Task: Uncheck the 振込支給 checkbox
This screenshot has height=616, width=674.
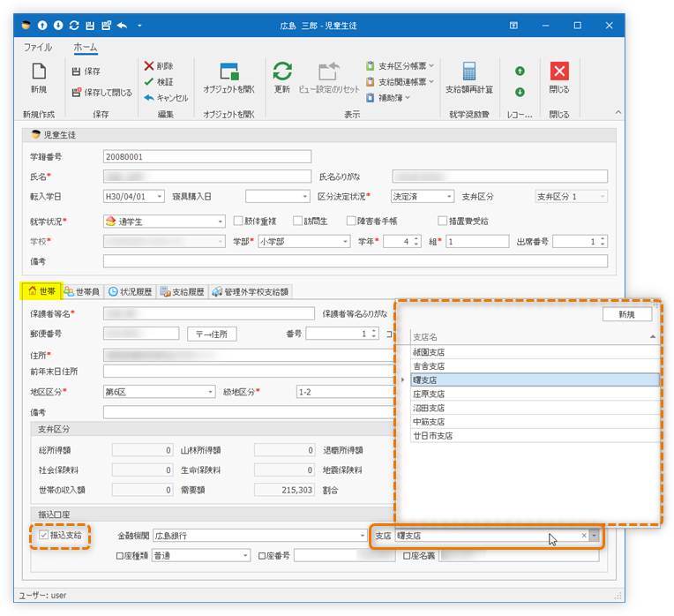Action: (44, 535)
